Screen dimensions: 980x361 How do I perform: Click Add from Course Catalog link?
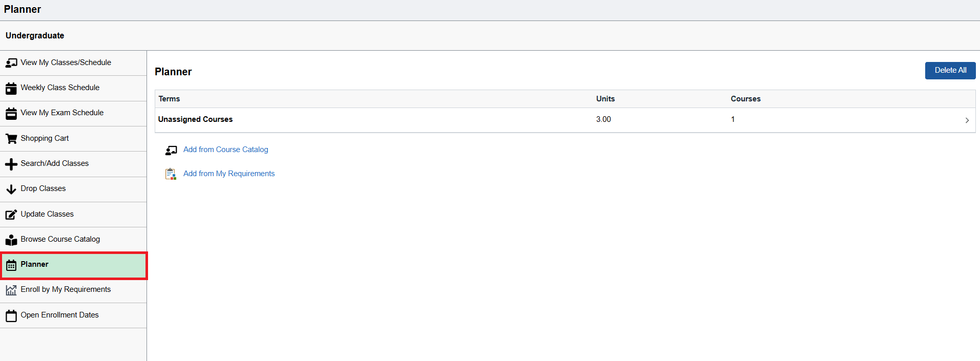click(x=225, y=150)
